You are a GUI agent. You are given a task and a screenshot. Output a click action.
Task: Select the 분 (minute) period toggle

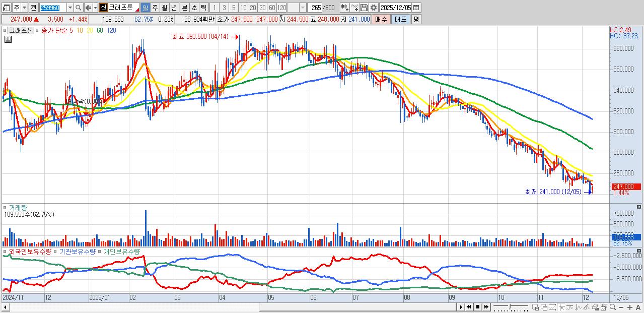click(x=184, y=8)
